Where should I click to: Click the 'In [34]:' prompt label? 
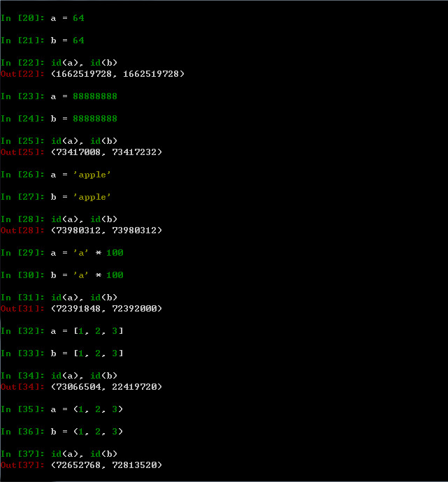click(22, 376)
